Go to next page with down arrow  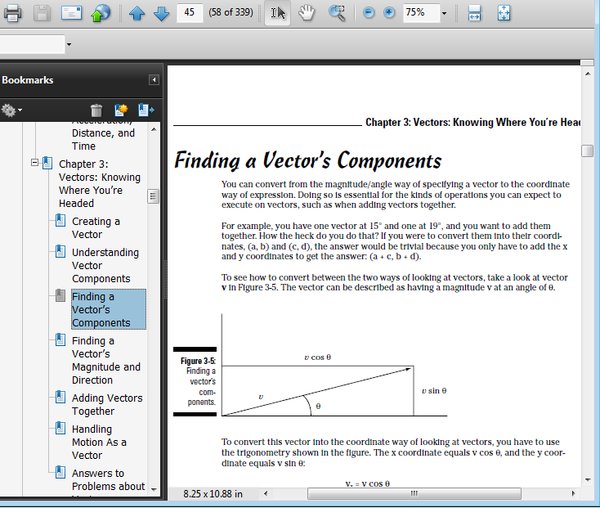[x=161, y=13]
